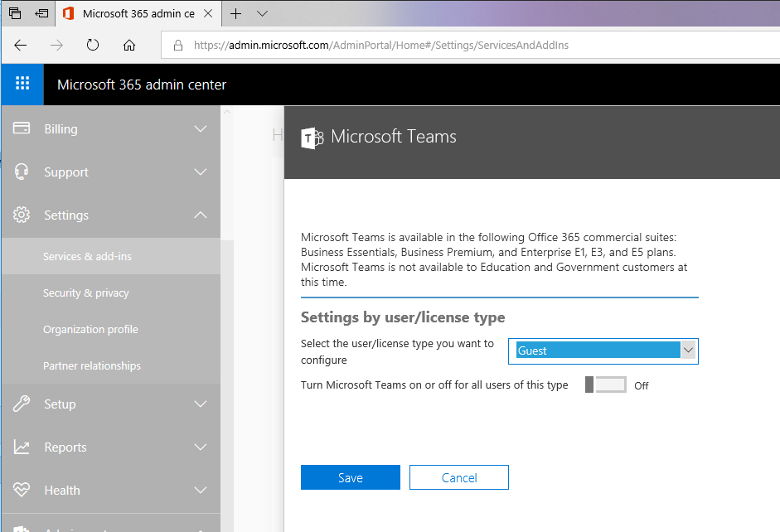Toggle Microsoft Teams on for Guest users
This screenshot has width=780, height=532.
(x=605, y=384)
